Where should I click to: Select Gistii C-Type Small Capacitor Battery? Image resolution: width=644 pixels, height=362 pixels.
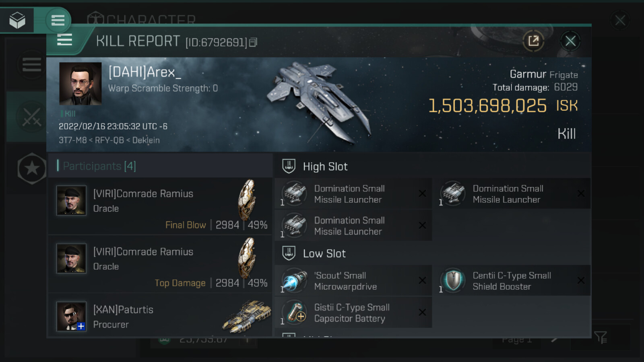tap(353, 313)
